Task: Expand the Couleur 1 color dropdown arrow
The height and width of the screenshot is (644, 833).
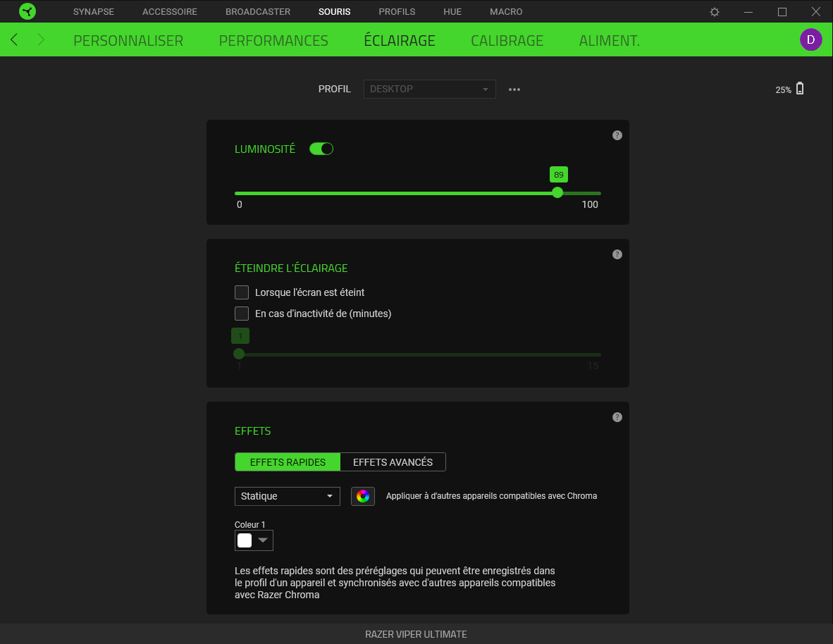Action: coord(263,540)
